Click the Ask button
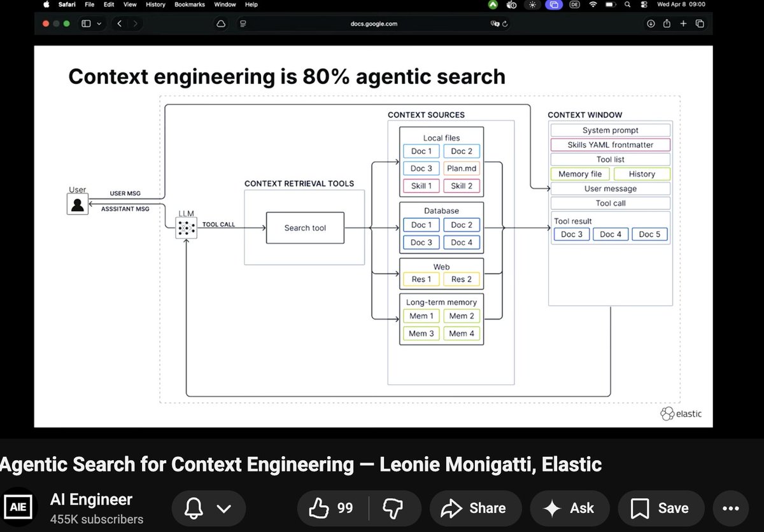764x532 pixels. [x=569, y=508]
